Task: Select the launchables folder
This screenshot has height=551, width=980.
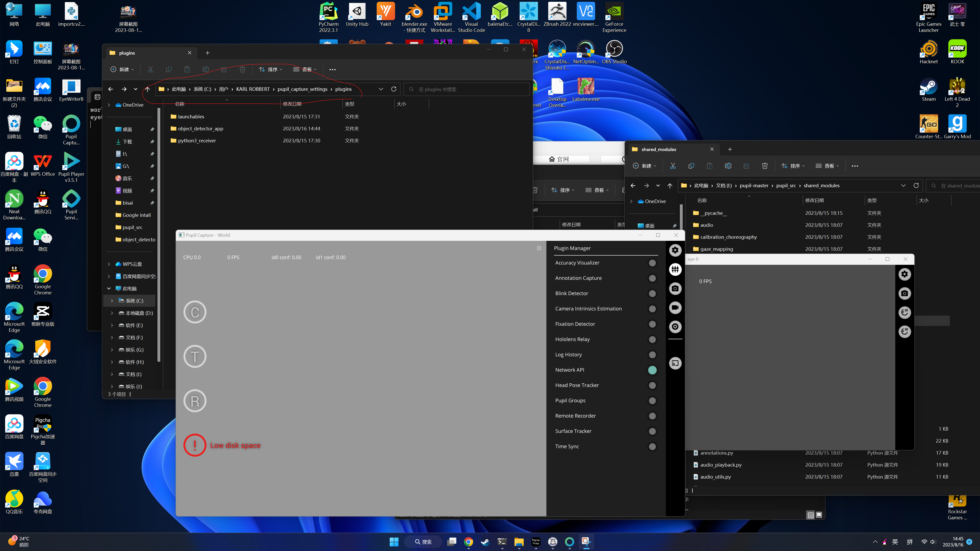Action: pyautogui.click(x=191, y=117)
